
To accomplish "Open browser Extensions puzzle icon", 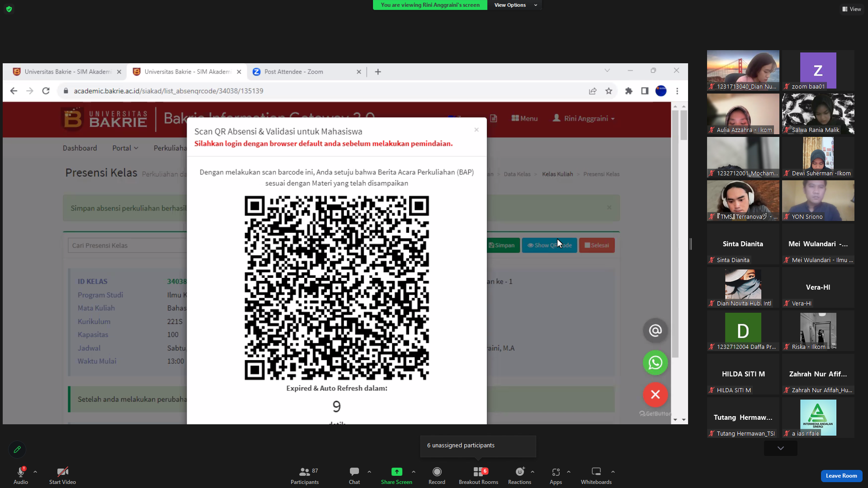I will click(x=628, y=91).
